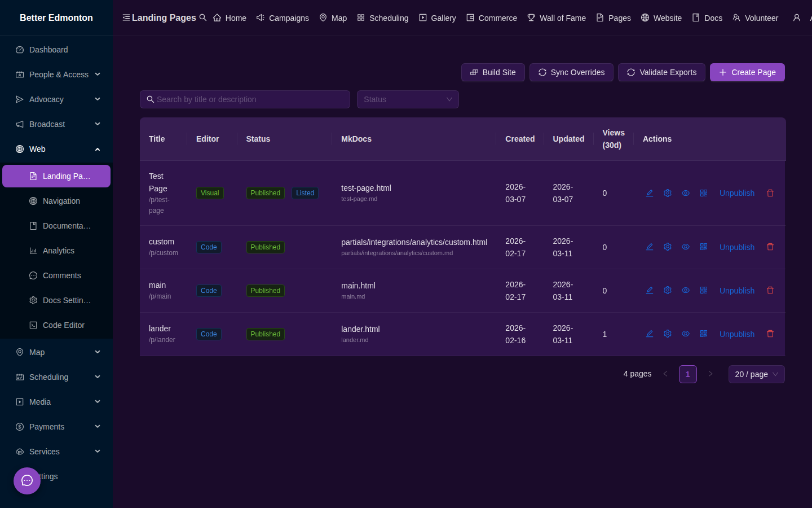
Task: Open Dashboard in the sidebar
Action: coord(56,50)
